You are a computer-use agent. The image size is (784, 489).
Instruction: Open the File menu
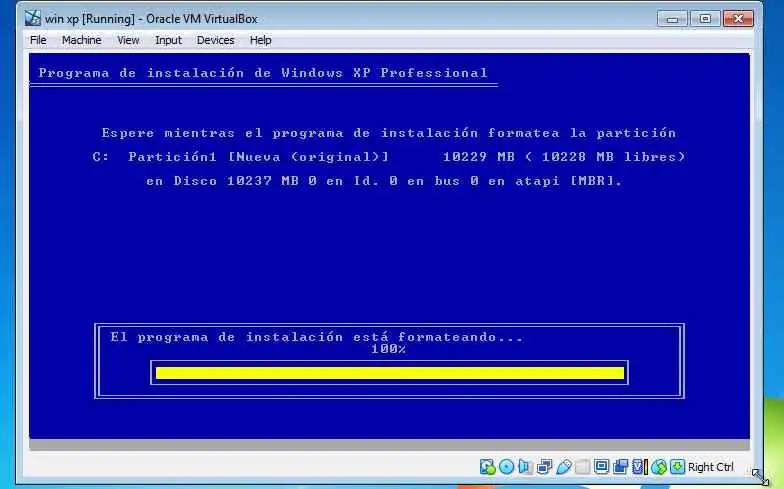coord(38,40)
